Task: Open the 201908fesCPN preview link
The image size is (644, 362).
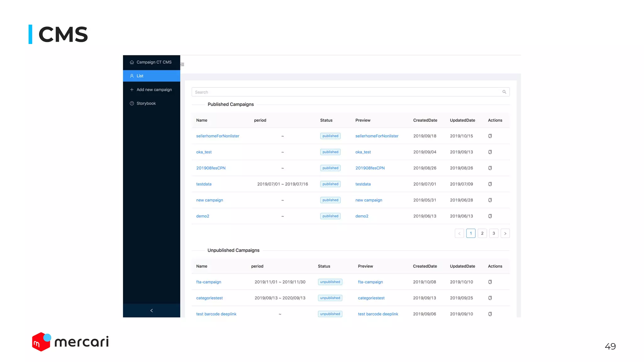Action: click(x=370, y=168)
